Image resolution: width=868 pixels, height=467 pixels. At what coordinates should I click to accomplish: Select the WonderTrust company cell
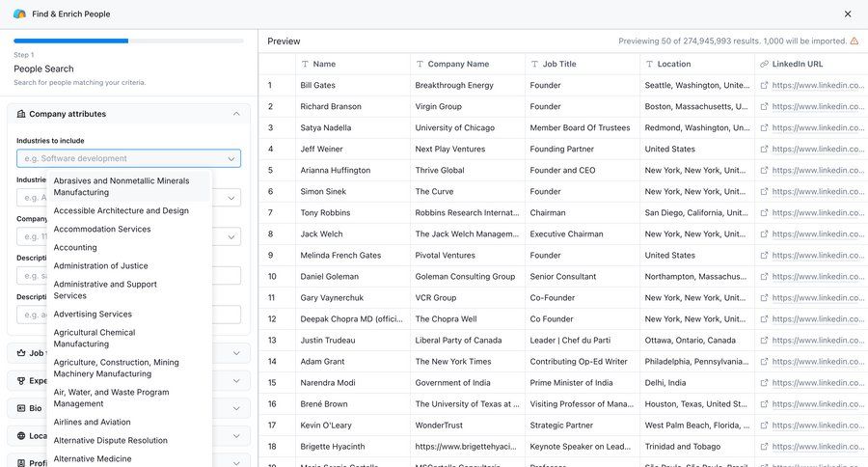tap(467, 426)
